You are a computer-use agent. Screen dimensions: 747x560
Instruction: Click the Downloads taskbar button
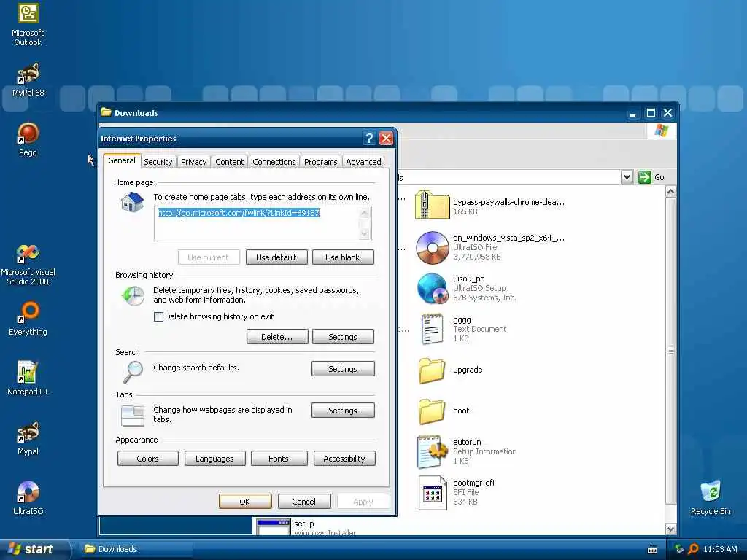(x=136, y=549)
